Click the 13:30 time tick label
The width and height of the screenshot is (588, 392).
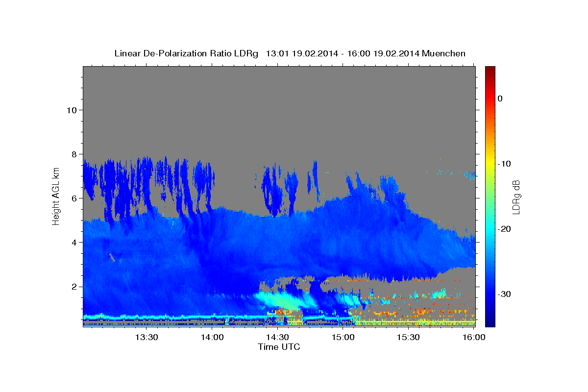coord(147,337)
